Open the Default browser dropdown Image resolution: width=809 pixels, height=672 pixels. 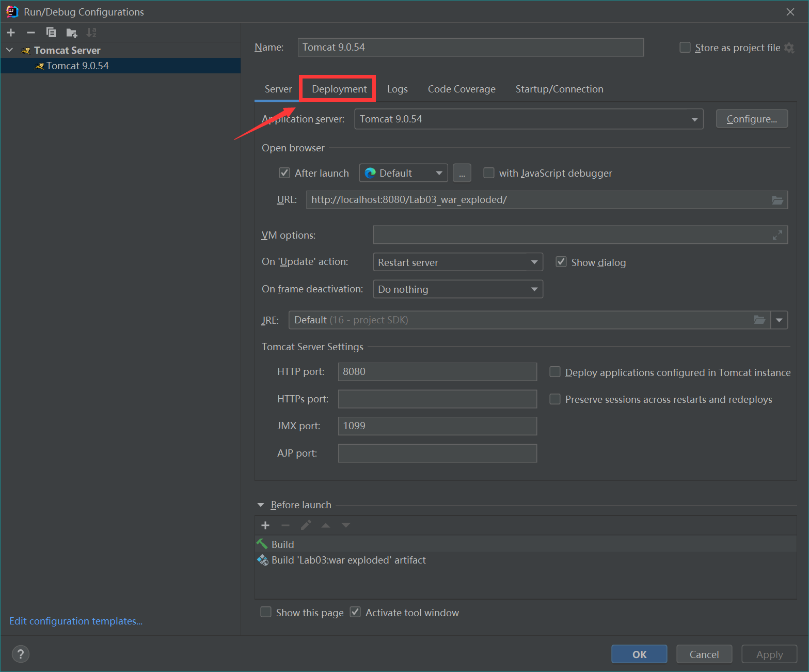[403, 173]
